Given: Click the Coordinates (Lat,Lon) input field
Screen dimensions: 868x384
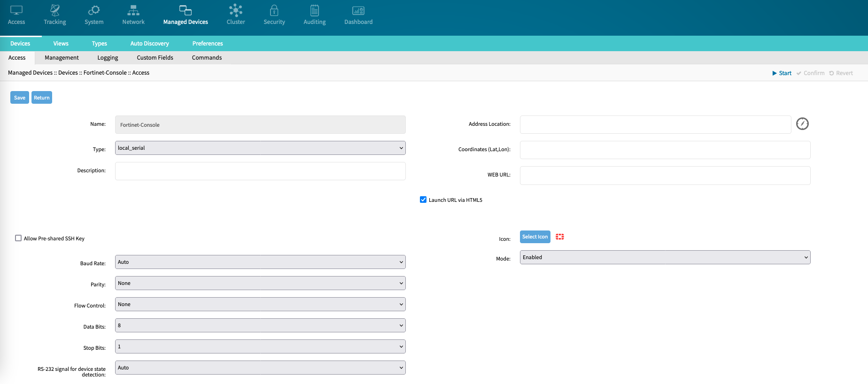Looking at the screenshot, I should (665, 150).
